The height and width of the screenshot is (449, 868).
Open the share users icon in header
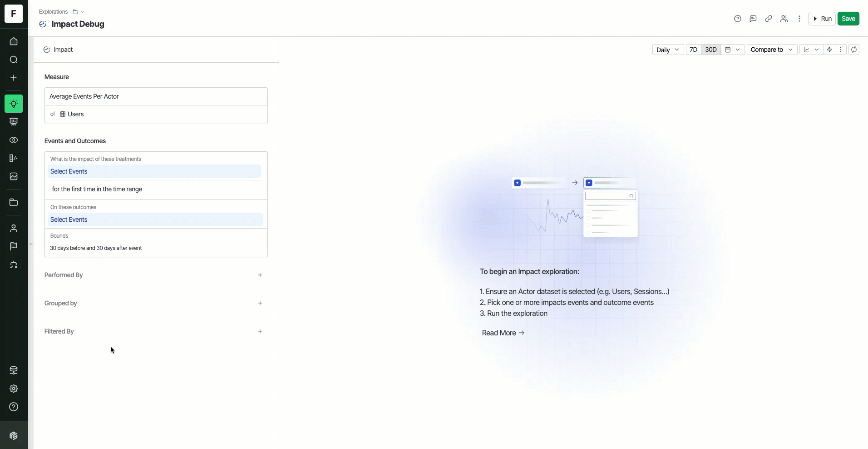(x=784, y=19)
